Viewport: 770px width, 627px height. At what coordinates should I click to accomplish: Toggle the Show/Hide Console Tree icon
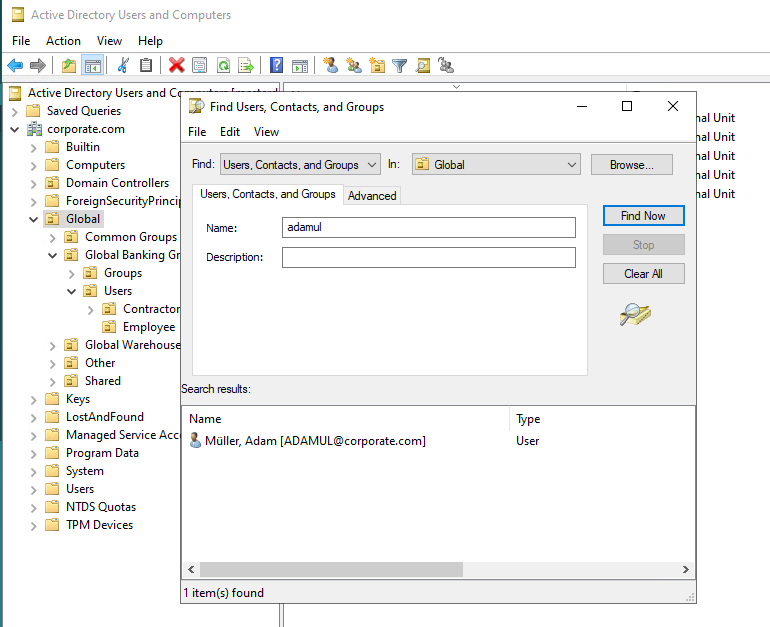93,65
